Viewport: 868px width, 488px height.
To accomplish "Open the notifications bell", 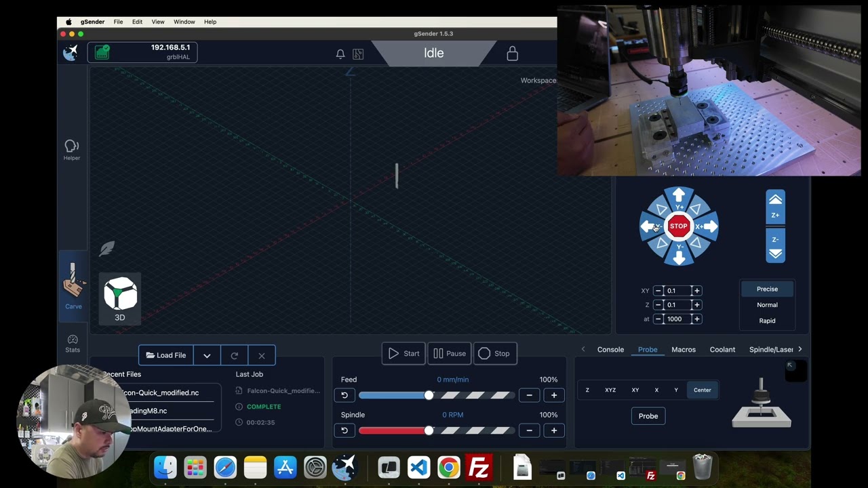I will click(x=340, y=54).
